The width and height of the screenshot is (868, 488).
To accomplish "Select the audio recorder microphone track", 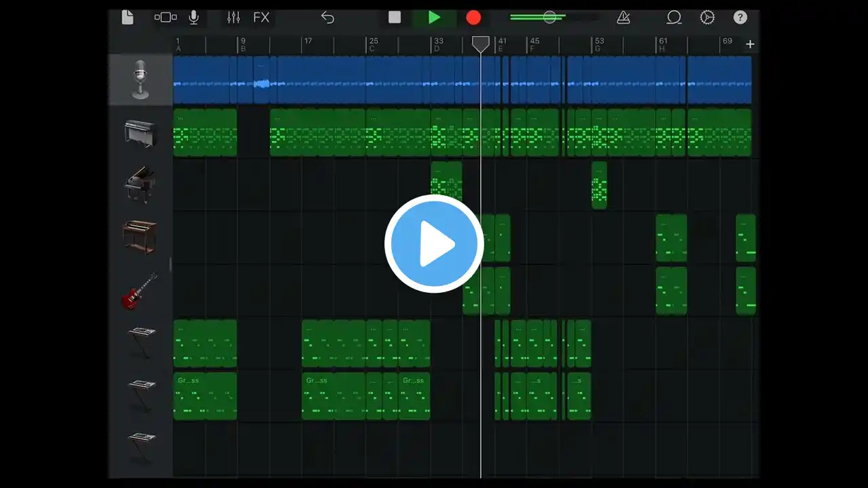I will pyautogui.click(x=140, y=79).
